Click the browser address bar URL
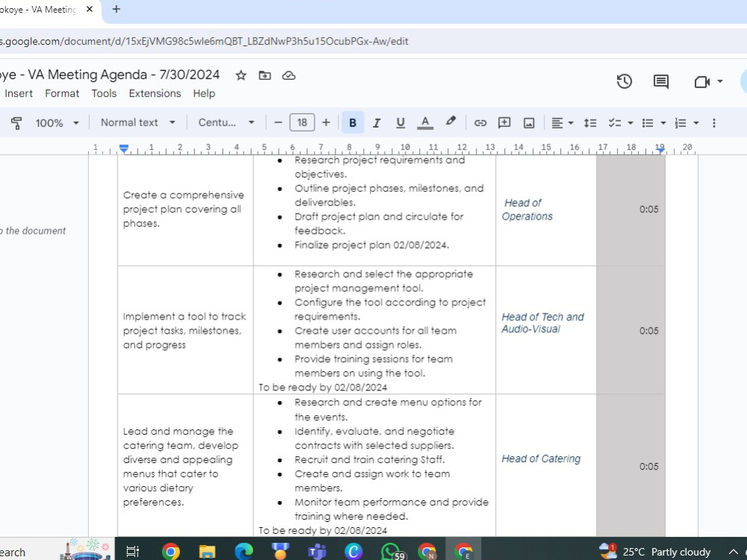747x560 pixels. (x=204, y=41)
